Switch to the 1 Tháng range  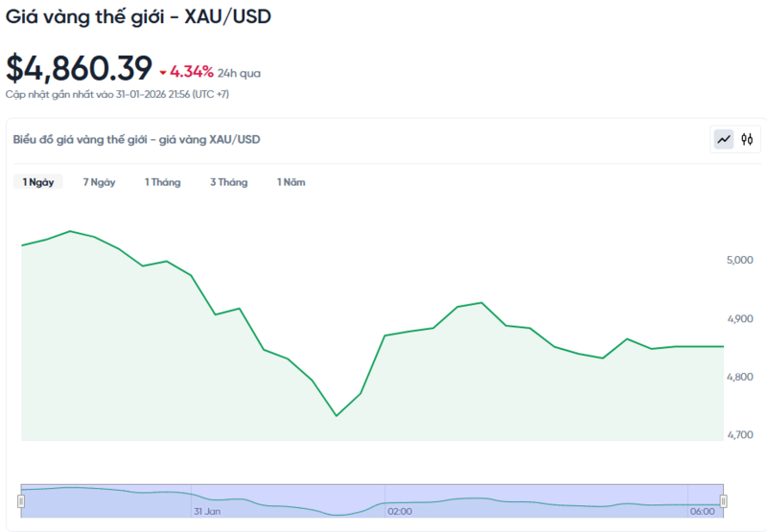click(162, 182)
